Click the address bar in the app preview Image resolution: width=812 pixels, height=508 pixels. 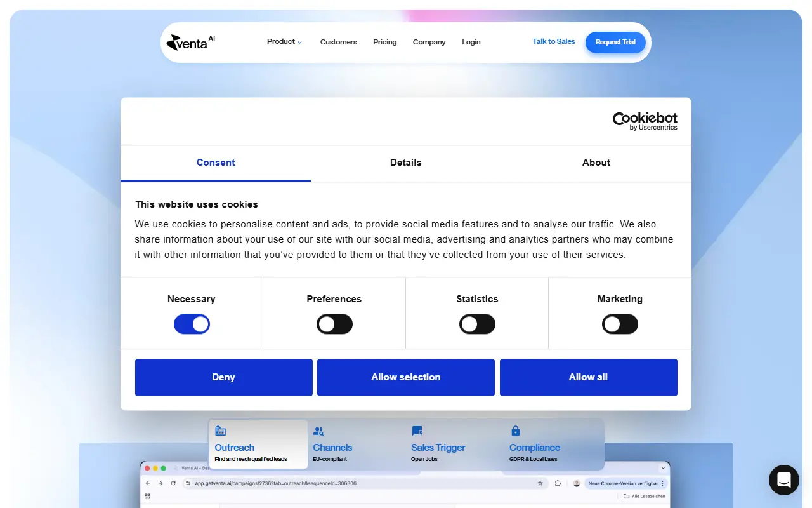(365, 483)
